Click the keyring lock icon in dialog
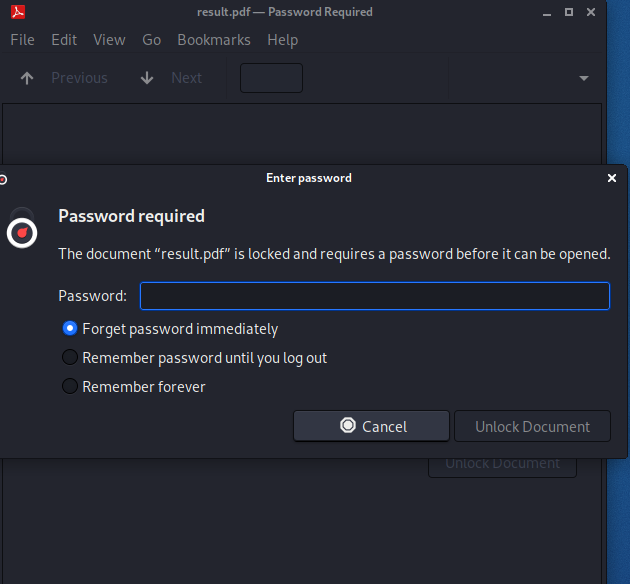The image size is (630, 584). click(22, 228)
